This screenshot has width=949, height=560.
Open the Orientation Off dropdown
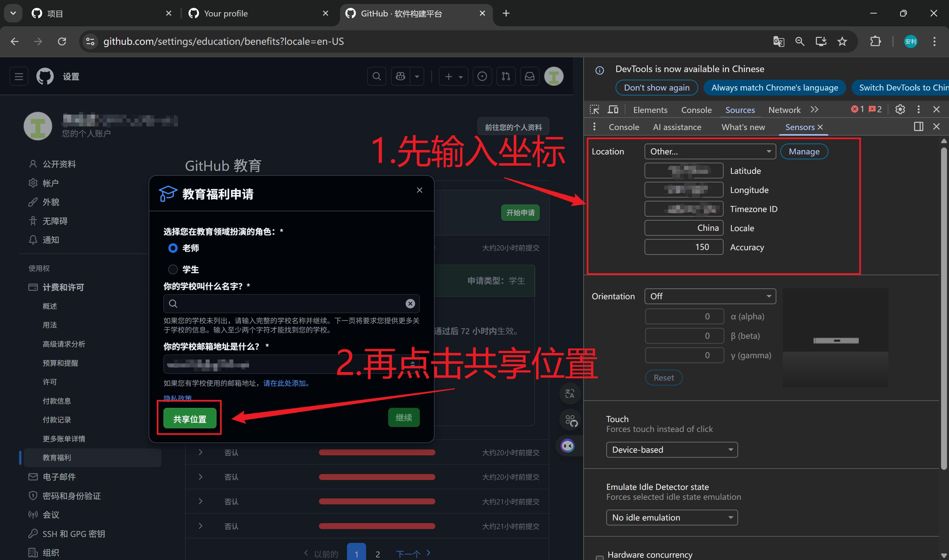(x=709, y=296)
